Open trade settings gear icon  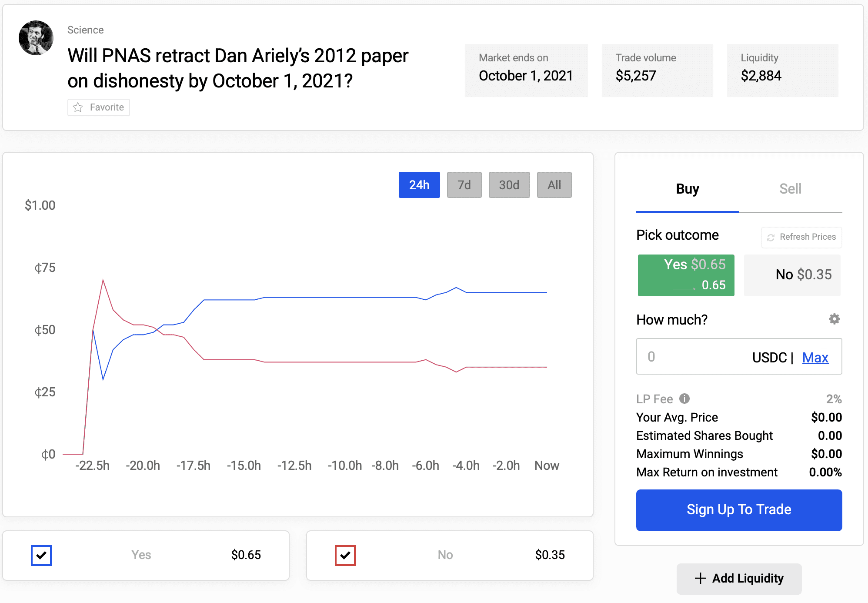(x=834, y=319)
